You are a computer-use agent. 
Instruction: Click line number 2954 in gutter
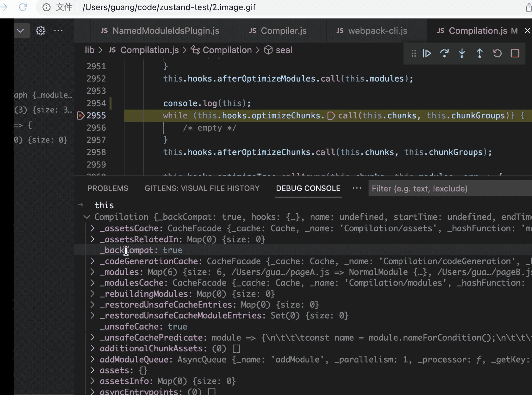(96, 103)
